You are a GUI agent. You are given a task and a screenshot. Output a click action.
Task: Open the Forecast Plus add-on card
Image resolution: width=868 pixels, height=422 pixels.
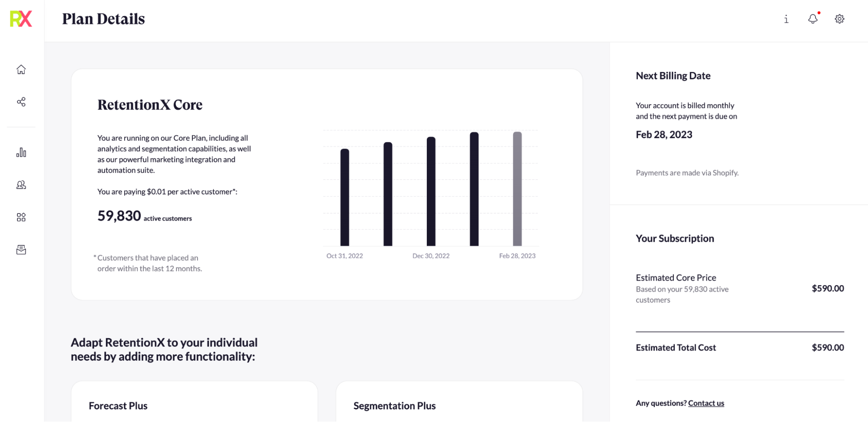[194, 405]
